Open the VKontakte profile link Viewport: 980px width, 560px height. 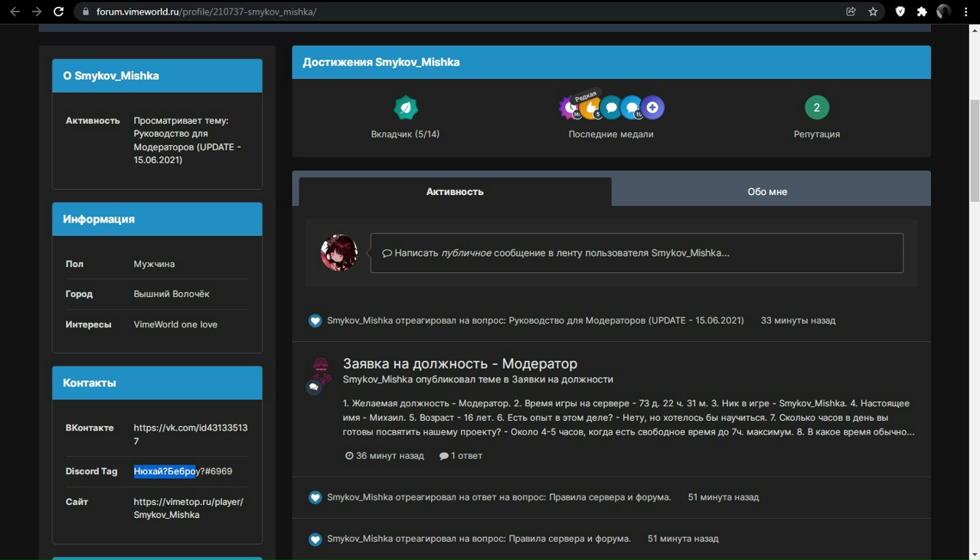point(190,435)
